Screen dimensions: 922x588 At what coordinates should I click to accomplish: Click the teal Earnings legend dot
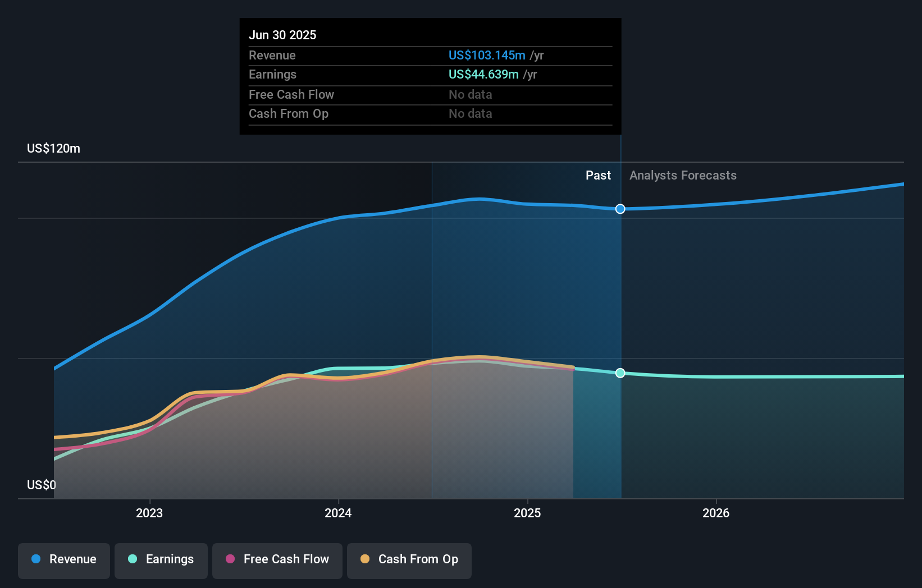tap(133, 559)
